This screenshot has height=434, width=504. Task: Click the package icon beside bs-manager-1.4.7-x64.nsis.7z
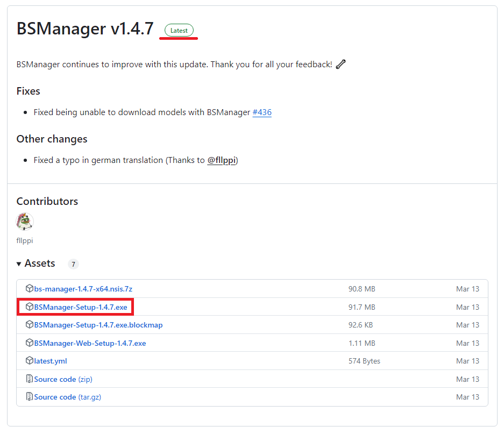pyautogui.click(x=29, y=288)
